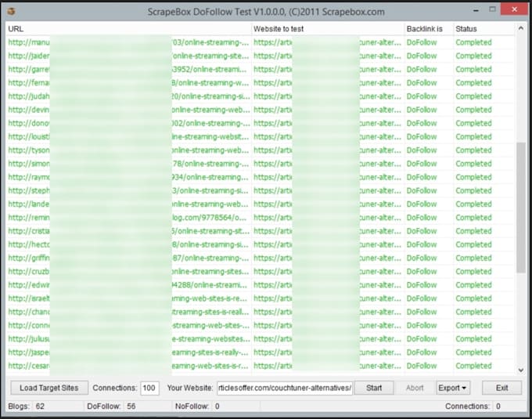Viewport: 532px width, 419px height.
Task: Select the row starting http://raymc
Action: pyautogui.click(x=261, y=177)
